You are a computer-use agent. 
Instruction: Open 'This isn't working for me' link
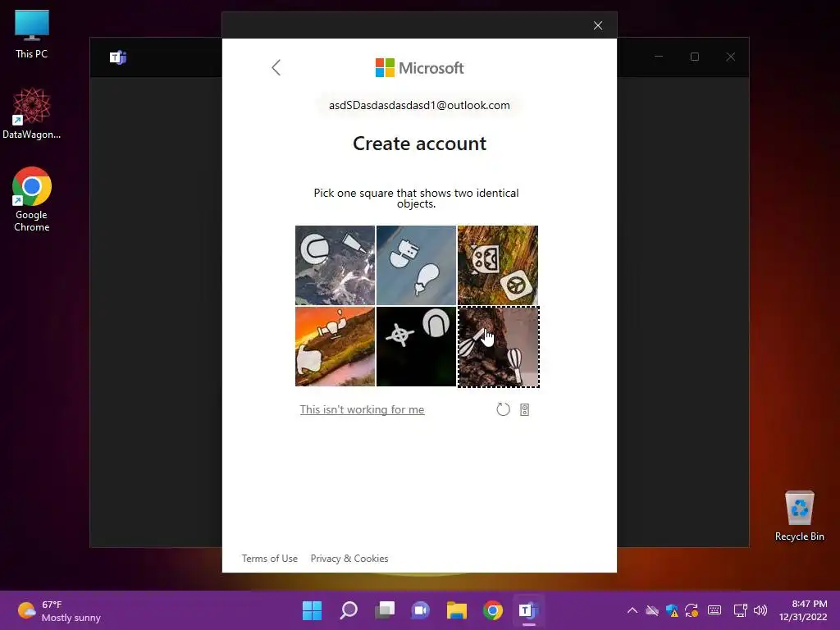pyautogui.click(x=362, y=410)
